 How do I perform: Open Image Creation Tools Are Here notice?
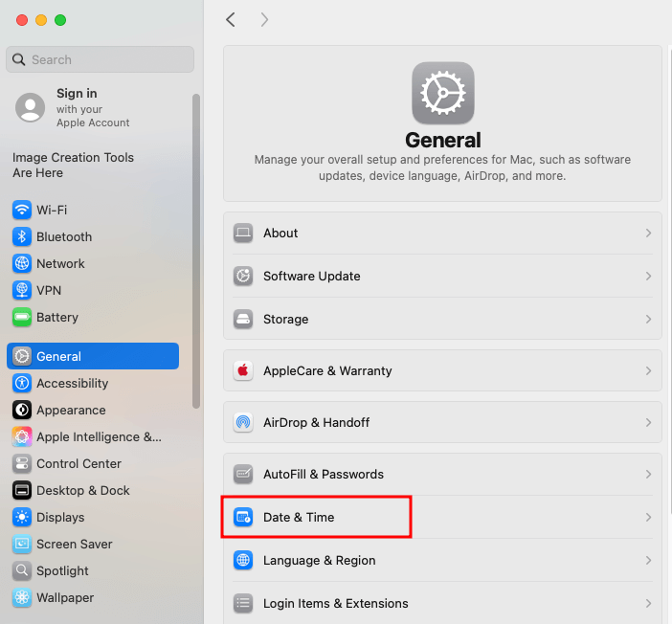pyautogui.click(x=73, y=165)
